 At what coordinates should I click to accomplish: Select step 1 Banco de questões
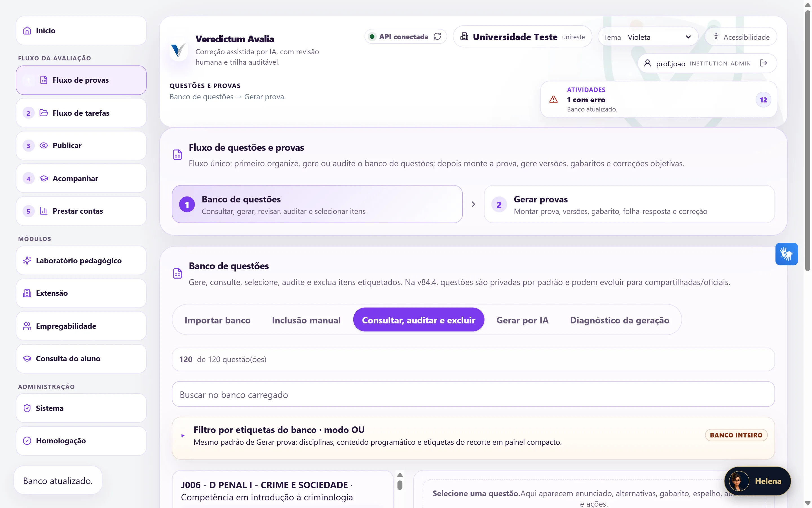click(317, 204)
